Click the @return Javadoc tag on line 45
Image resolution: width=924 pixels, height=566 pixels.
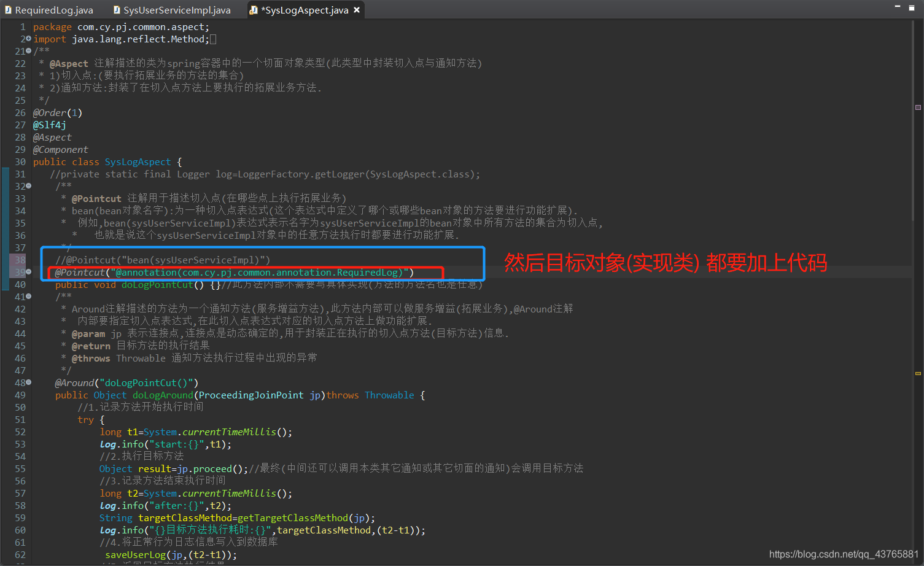tap(91, 346)
